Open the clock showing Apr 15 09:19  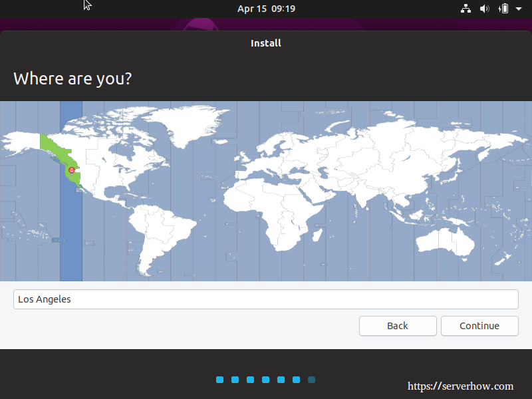(266, 9)
